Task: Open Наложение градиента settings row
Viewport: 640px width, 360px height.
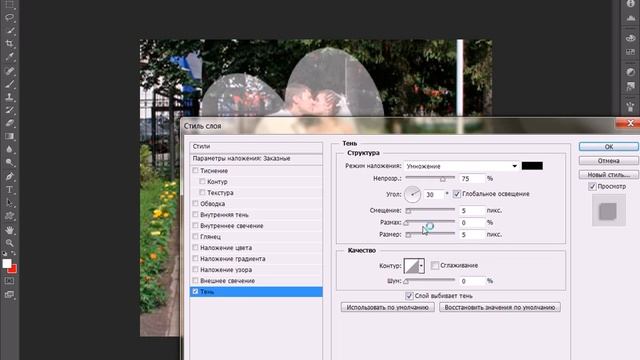Action: (256, 259)
